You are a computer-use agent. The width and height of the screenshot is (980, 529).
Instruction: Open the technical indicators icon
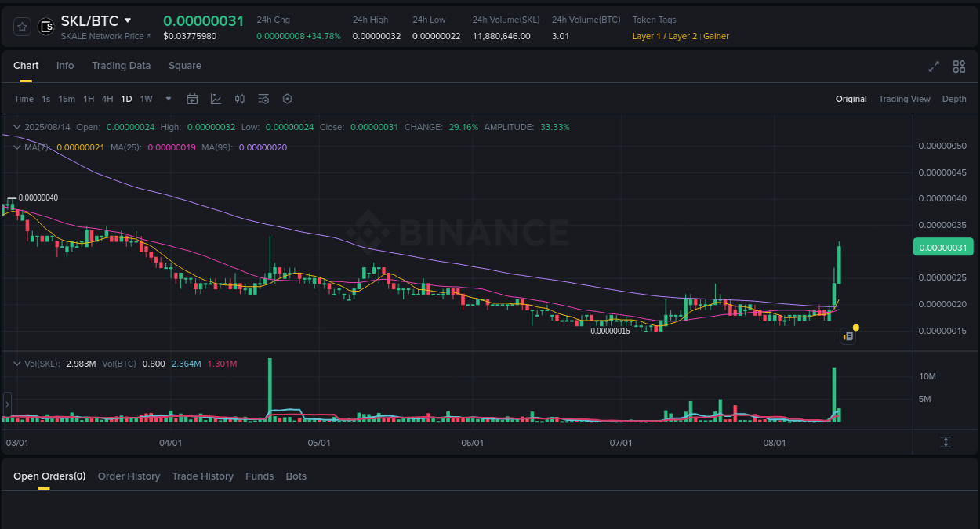[216, 99]
